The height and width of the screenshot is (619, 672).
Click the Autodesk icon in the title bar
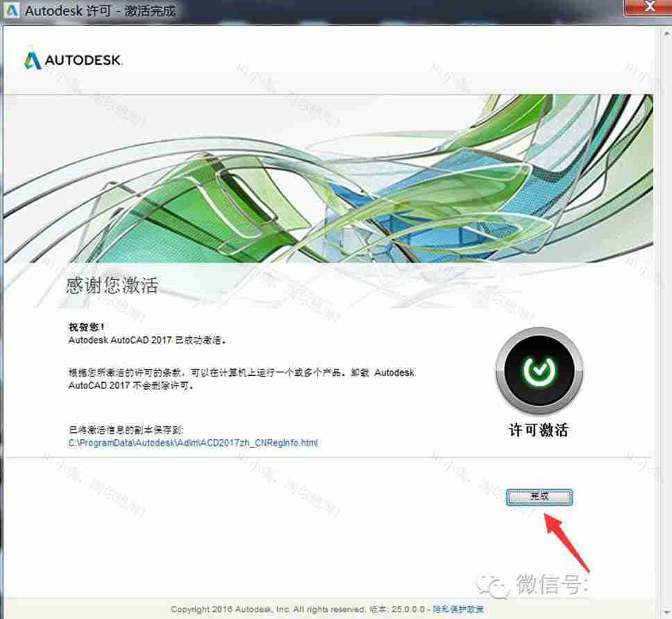[x=12, y=11]
